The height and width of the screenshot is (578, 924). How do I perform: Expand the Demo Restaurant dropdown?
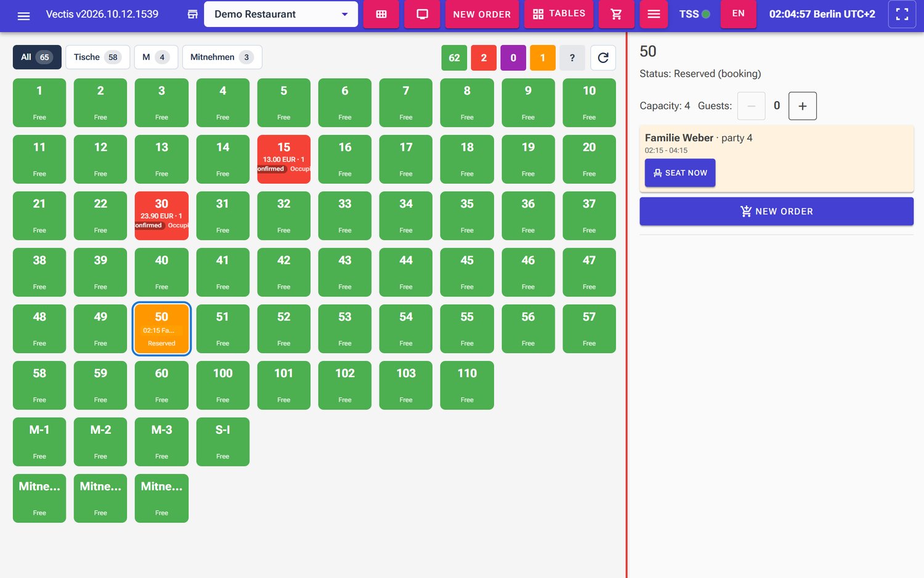281,14
